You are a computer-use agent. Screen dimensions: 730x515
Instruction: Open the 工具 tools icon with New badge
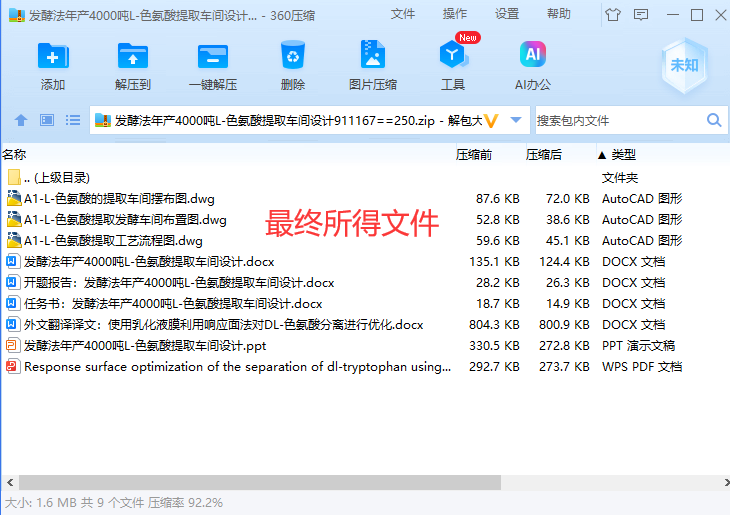point(453,54)
